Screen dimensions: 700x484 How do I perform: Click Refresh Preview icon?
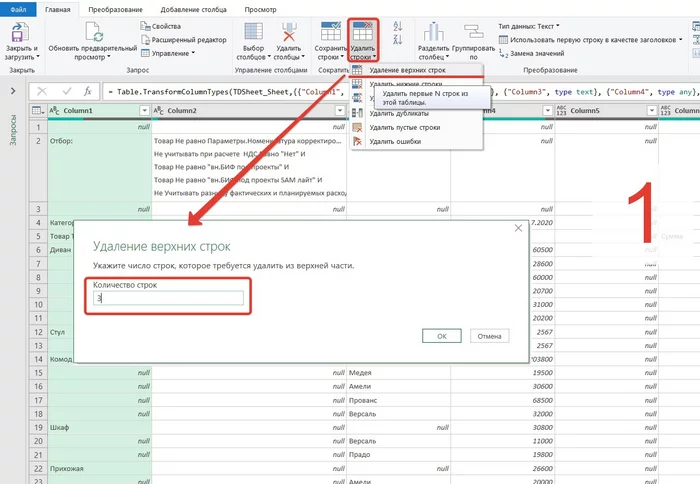point(93,32)
